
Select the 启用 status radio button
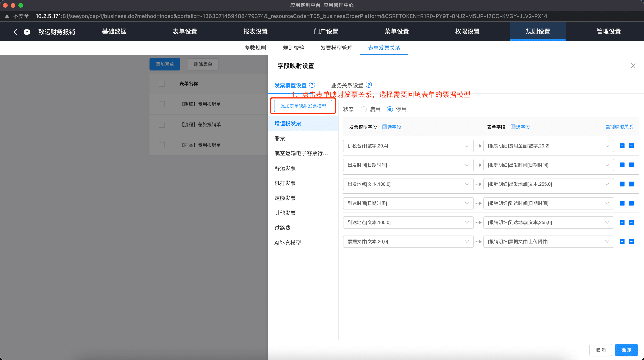(364, 109)
